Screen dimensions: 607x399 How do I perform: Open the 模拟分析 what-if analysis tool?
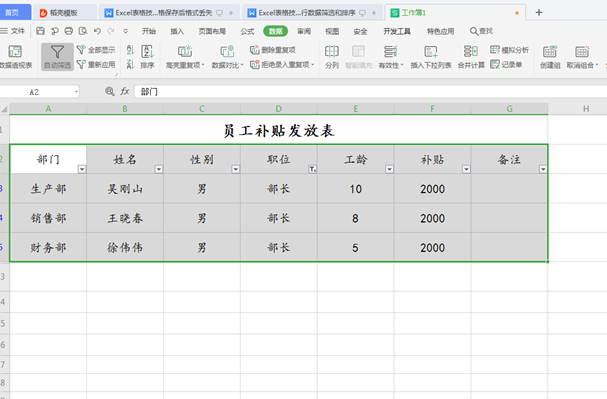point(509,50)
